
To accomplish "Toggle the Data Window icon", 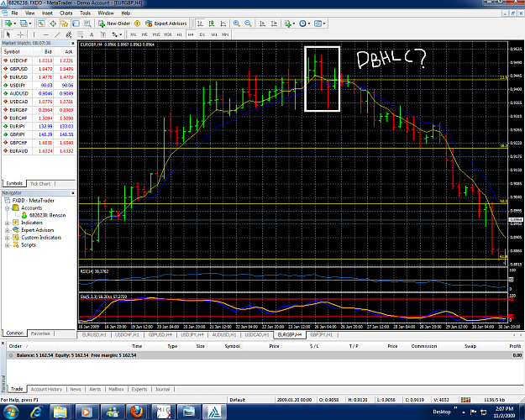I will point(53,24).
